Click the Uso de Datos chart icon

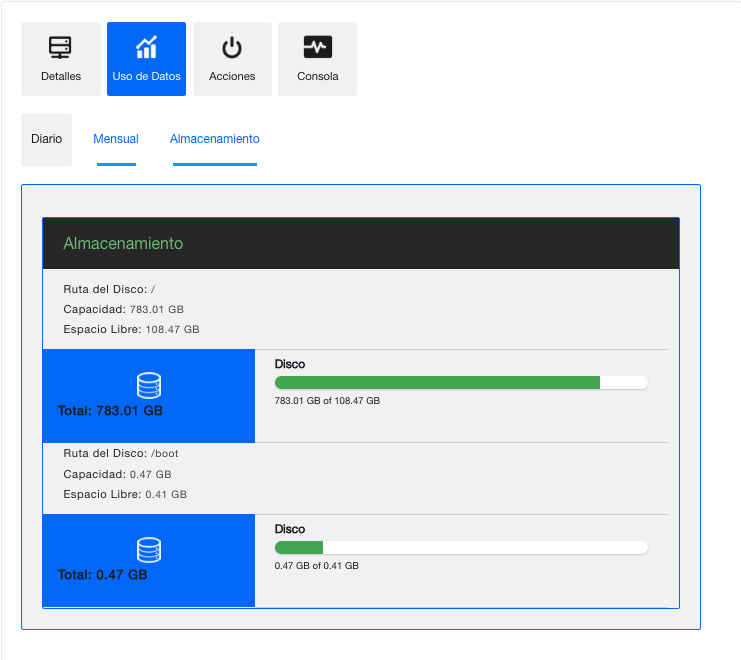tap(146, 47)
